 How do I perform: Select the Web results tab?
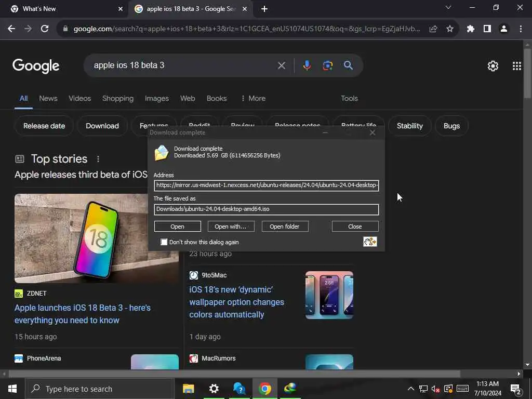pyautogui.click(x=188, y=98)
